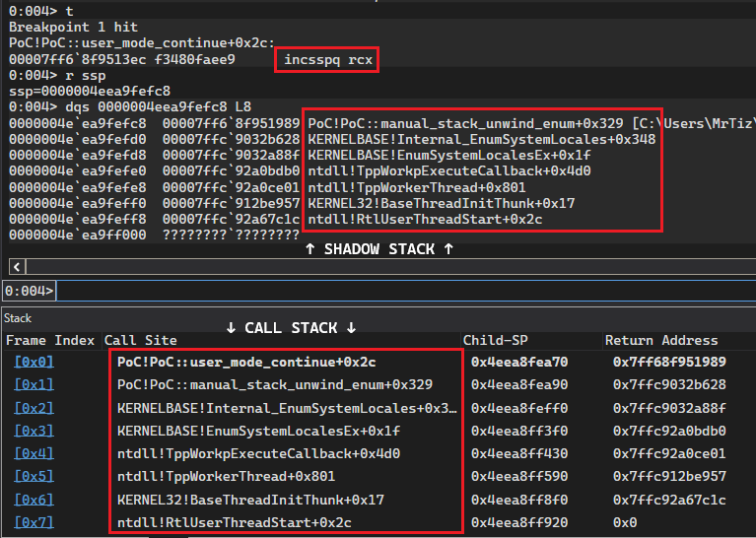Click Child-SP value 0x4eea8ff3f0
756x538 pixels.
(519, 431)
